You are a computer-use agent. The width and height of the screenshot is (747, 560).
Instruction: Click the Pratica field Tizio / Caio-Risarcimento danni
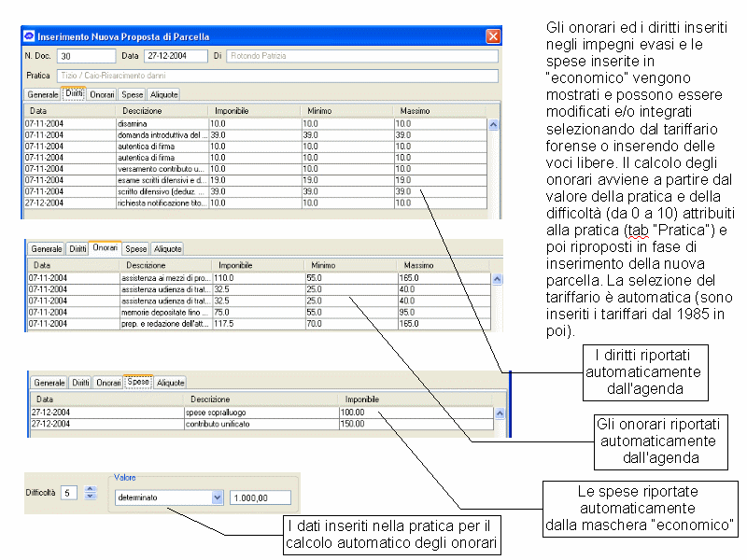(277, 76)
